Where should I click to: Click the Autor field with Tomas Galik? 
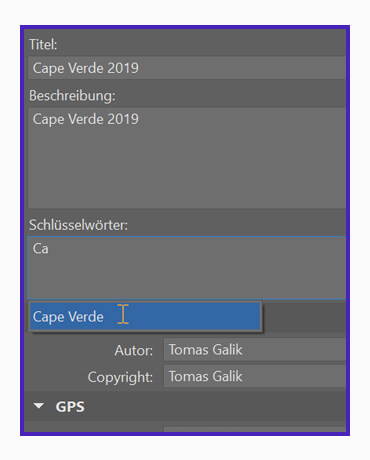coord(255,350)
